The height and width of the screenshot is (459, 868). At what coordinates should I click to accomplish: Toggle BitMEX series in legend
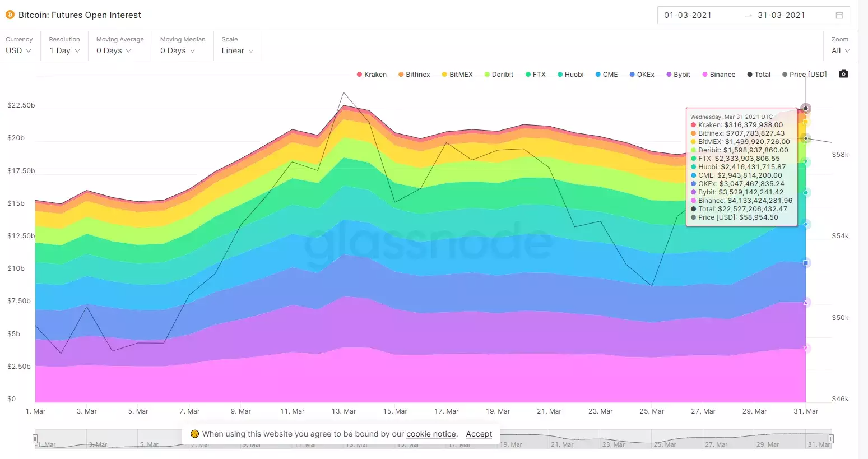(457, 75)
